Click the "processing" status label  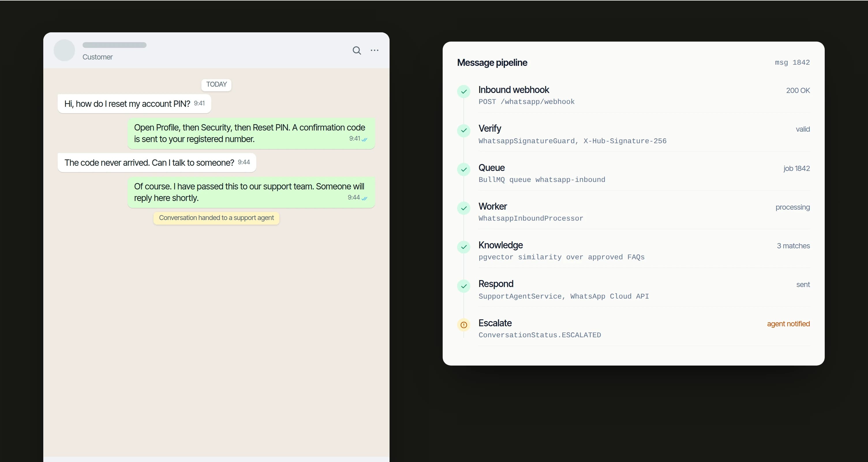[792, 207]
